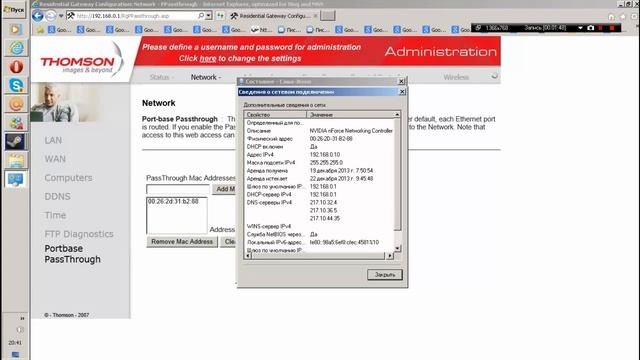Go to the WAN sidebar section
Screen dimensions: 640x360
[x=55, y=159]
